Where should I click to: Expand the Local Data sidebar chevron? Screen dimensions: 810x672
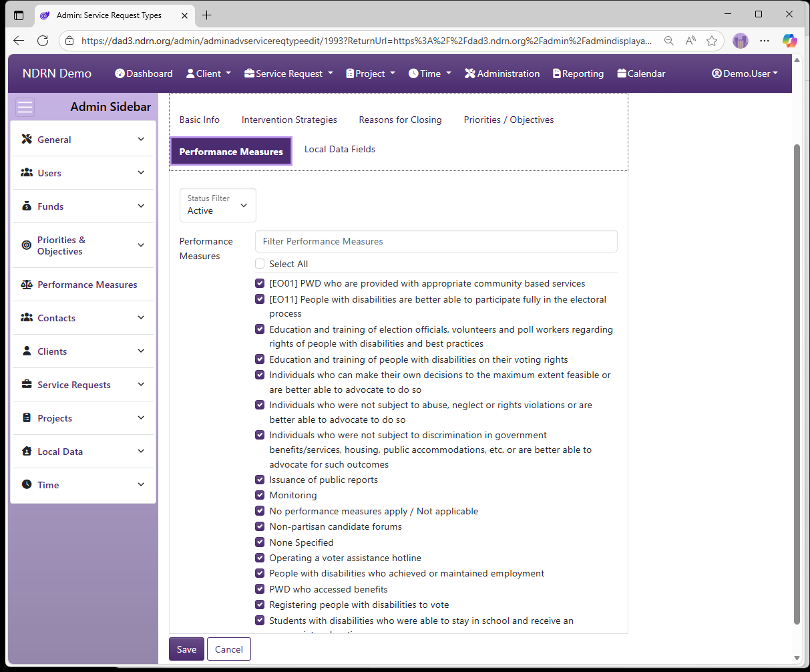[x=141, y=451]
